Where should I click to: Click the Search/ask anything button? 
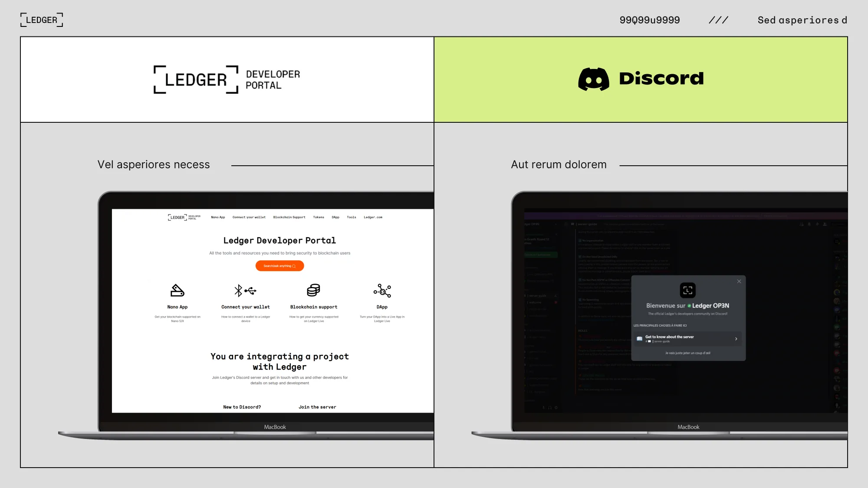click(x=279, y=265)
